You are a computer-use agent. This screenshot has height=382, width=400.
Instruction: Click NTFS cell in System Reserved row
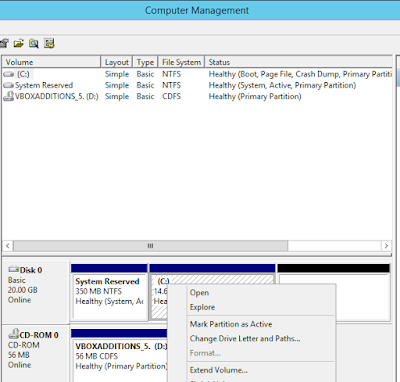point(171,85)
